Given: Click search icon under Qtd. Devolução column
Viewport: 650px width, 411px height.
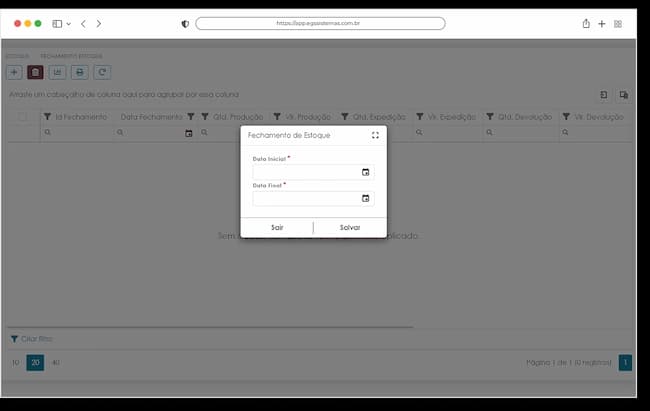Looking at the screenshot, I should [489, 132].
